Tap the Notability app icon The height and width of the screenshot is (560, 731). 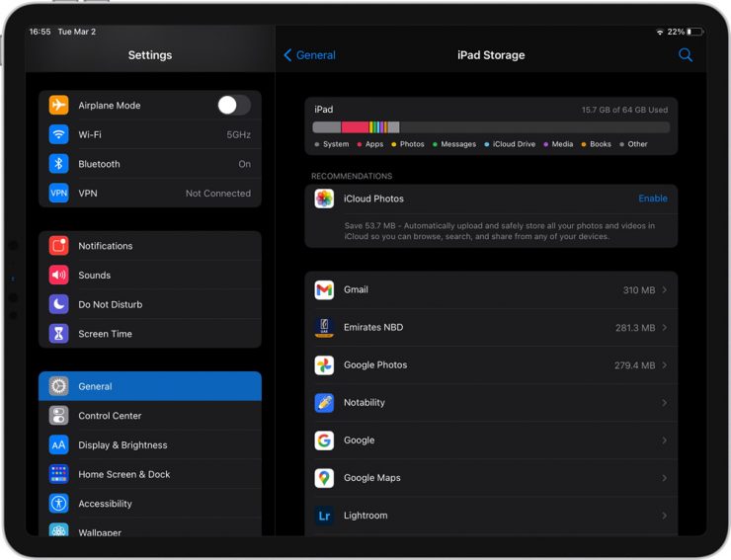[324, 403]
